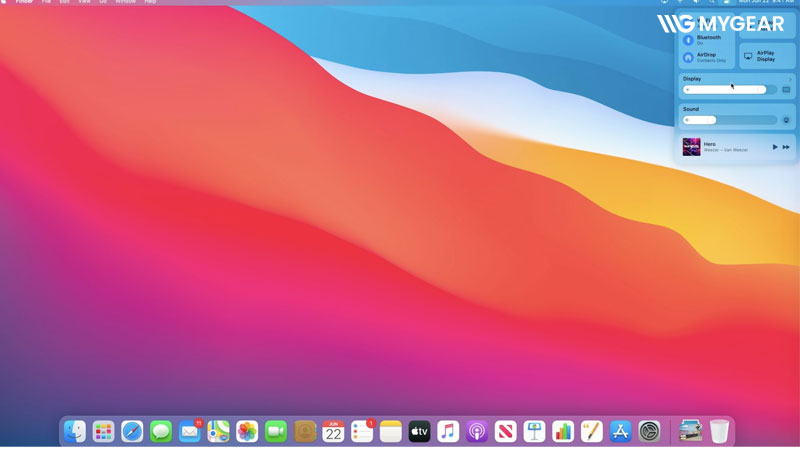Choose the sound output via the AirPlay audio icon

pyautogui.click(x=786, y=120)
